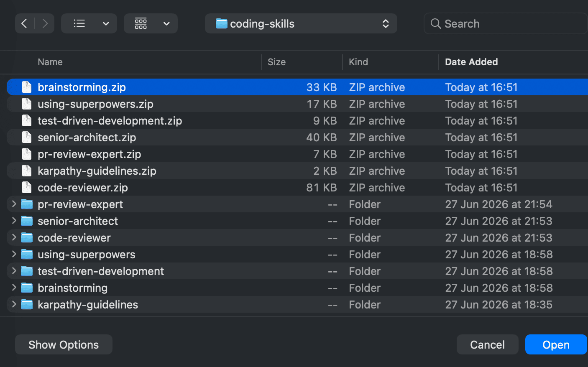588x367 pixels.
Task: Click the code-reviewer folder icon
Action: 27,237
